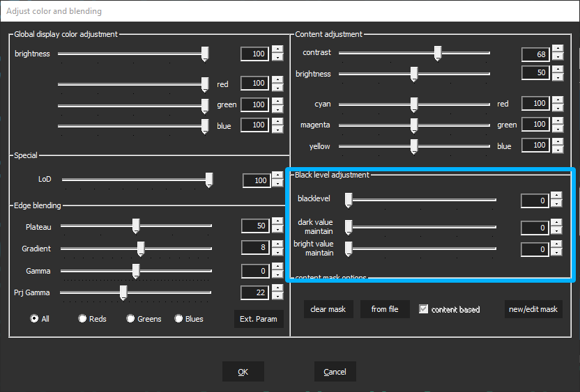Toggle the content based checkbox
The height and width of the screenshot is (392, 580).
(x=423, y=309)
